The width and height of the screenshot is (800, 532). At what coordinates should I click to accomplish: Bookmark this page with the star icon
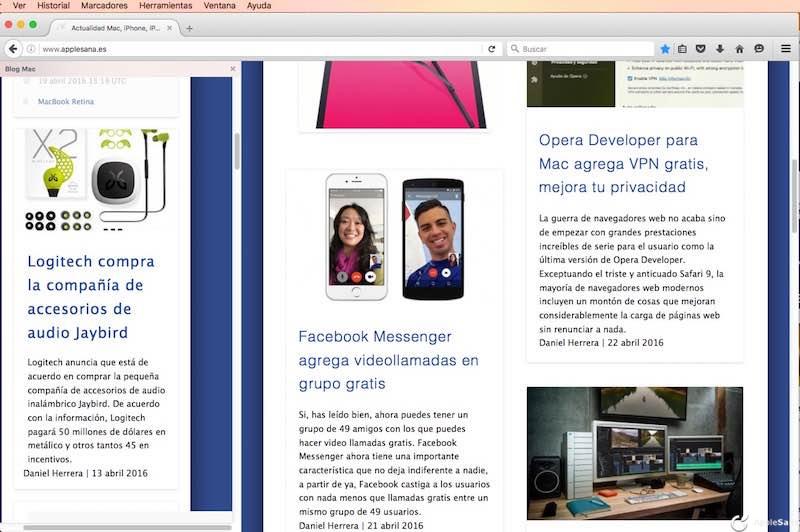665,49
